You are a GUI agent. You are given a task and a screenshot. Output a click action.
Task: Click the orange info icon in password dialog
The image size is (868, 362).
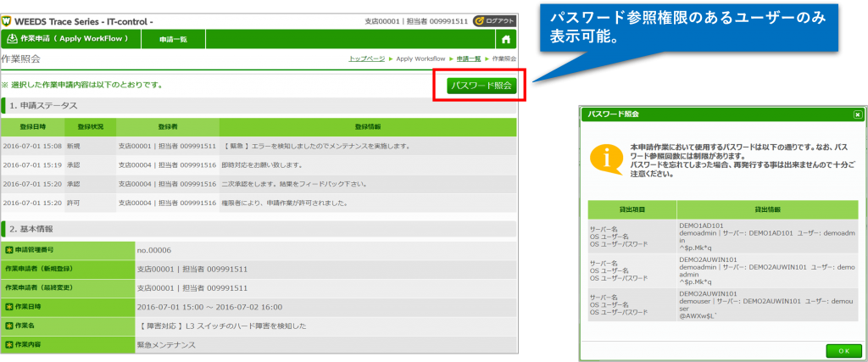(604, 158)
